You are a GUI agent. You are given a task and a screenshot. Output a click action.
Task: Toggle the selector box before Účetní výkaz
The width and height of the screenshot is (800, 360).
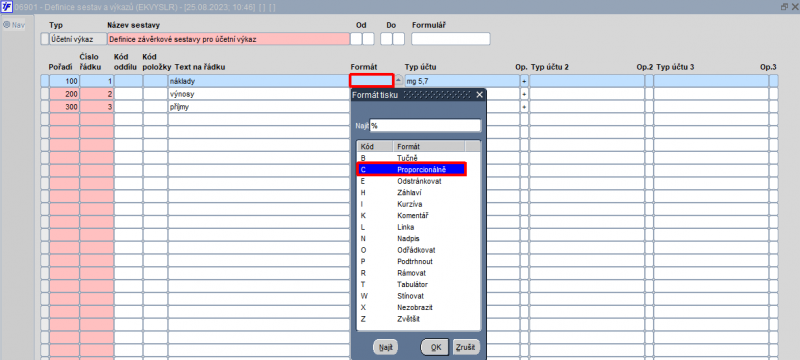click(45, 39)
